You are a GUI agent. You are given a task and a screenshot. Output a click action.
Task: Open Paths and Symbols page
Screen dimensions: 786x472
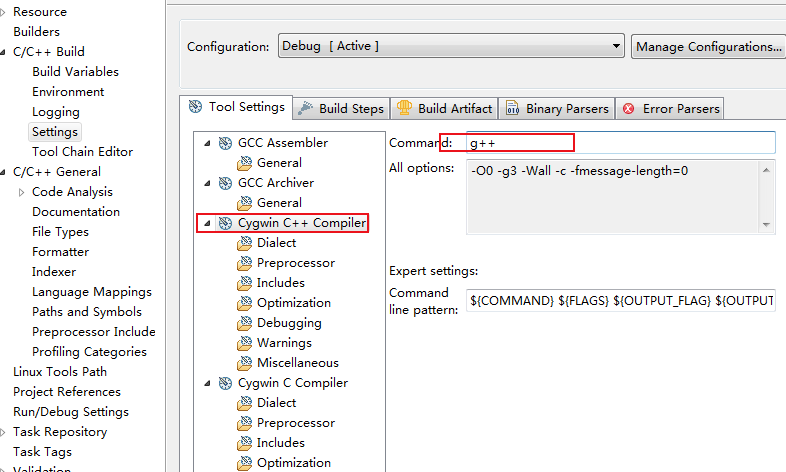click(x=87, y=312)
